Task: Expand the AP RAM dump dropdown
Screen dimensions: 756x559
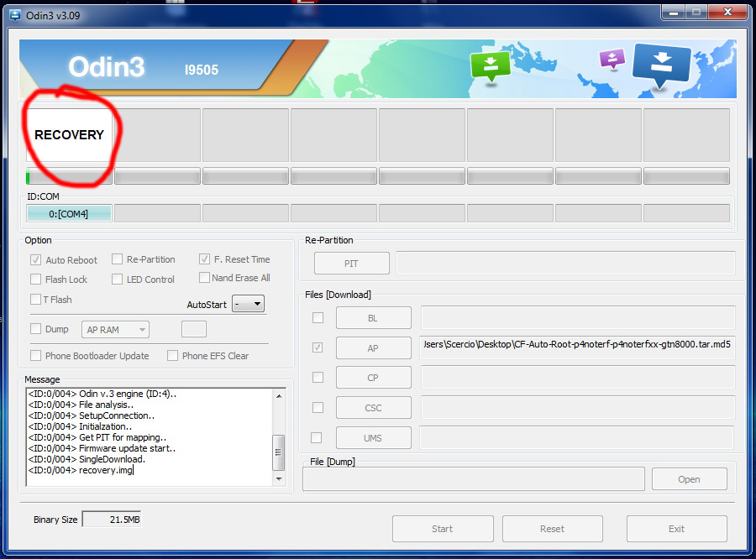Action: pyautogui.click(x=116, y=330)
